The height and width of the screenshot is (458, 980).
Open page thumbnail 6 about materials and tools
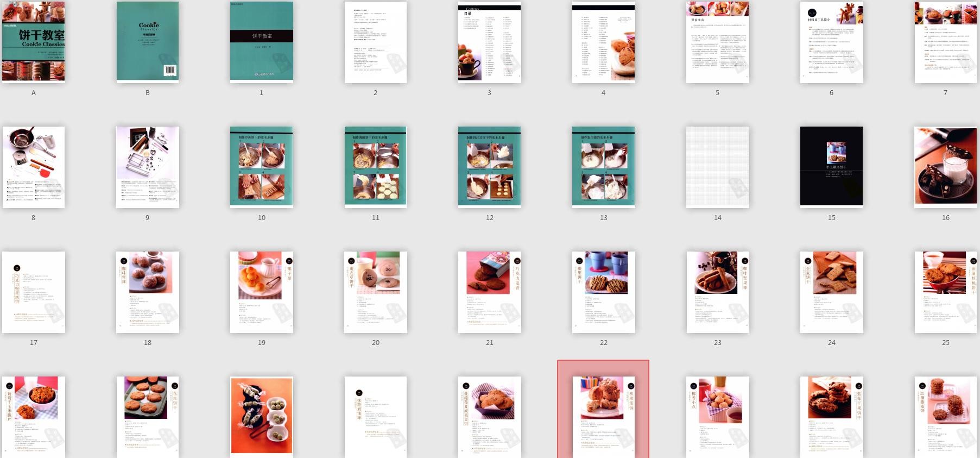coord(831,42)
